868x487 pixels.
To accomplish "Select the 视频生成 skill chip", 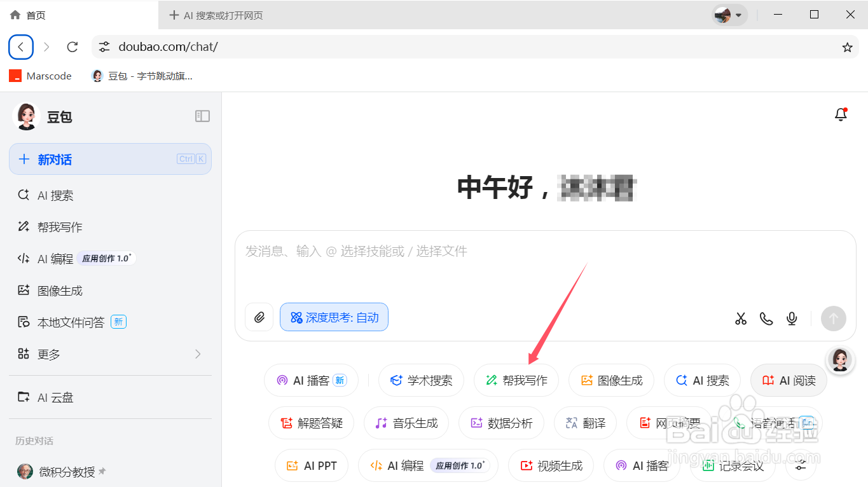I will (x=551, y=465).
